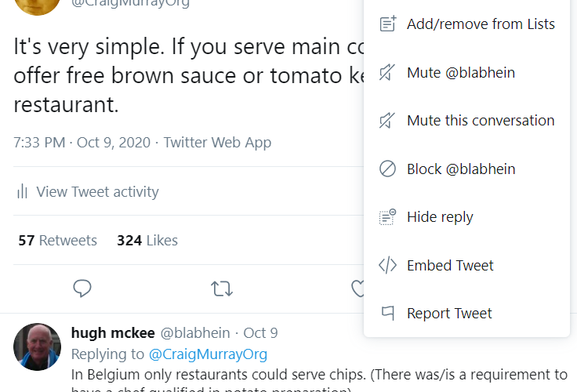
Task: Click the heart like icon
Action: coord(358,289)
